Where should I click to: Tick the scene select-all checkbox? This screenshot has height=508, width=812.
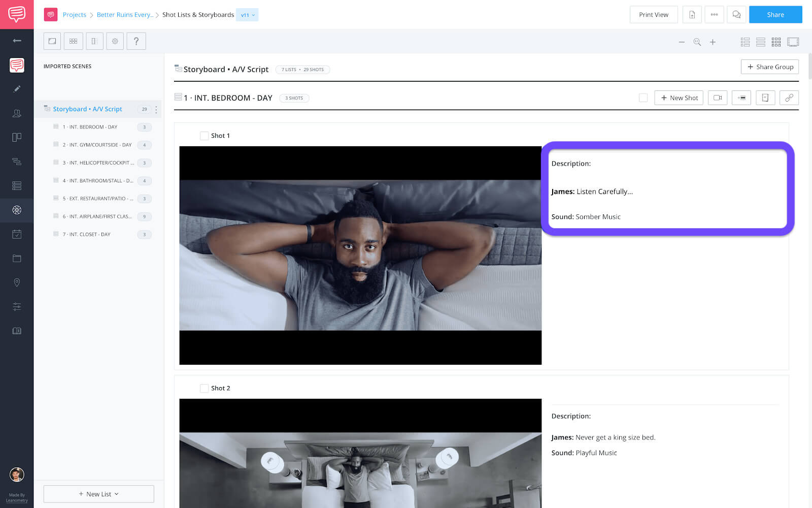pyautogui.click(x=643, y=98)
